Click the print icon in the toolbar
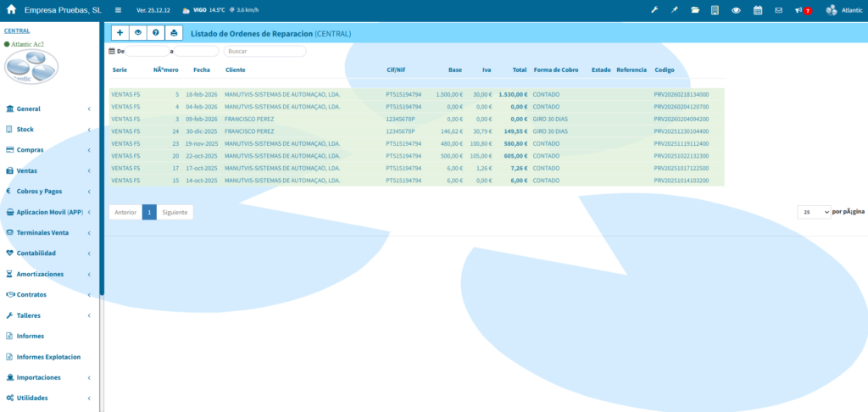This screenshot has width=868, height=412. coord(174,33)
